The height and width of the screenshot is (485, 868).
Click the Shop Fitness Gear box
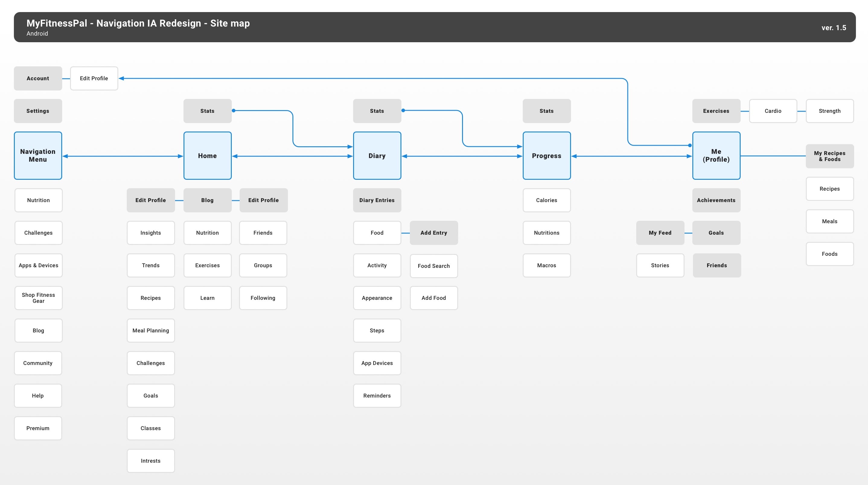click(x=38, y=298)
